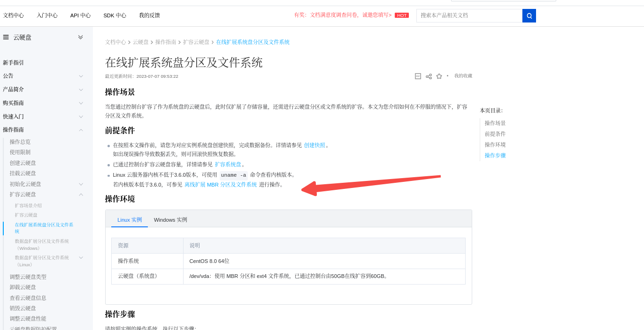Screen dimensions: 644x330
Task: Open the hamburger menu next to 云硬盘
Action: [x=6, y=37]
